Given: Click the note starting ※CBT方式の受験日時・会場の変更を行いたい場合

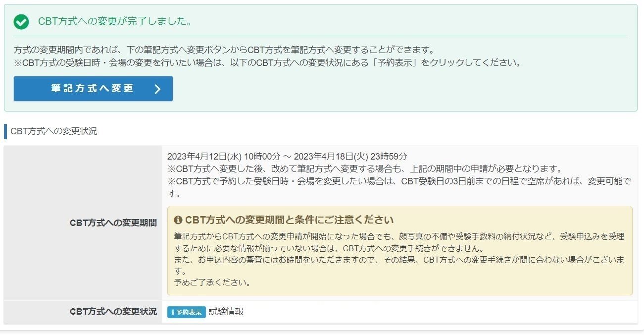Looking at the screenshot, I should coord(268,63).
